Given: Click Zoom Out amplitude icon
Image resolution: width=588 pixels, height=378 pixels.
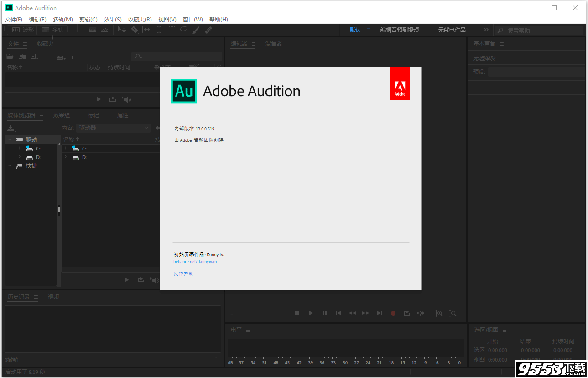Looking at the screenshot, I should [453, 313].
